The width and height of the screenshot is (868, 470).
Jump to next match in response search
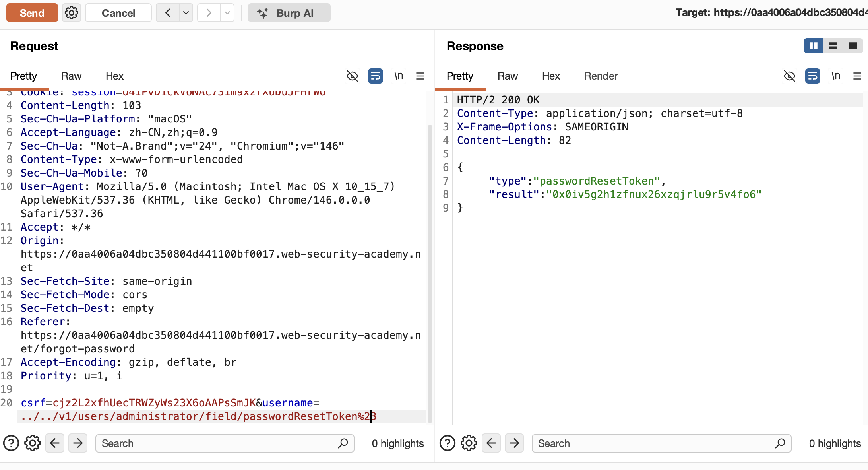tap(514, 443)
